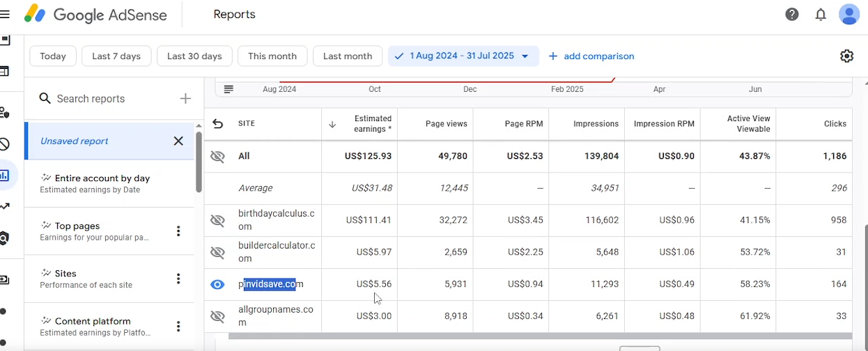Image resolution: width=868 pixels, height=351 pixels.
Task: Click the Google AdSense logo
Action: coord(95,14)
